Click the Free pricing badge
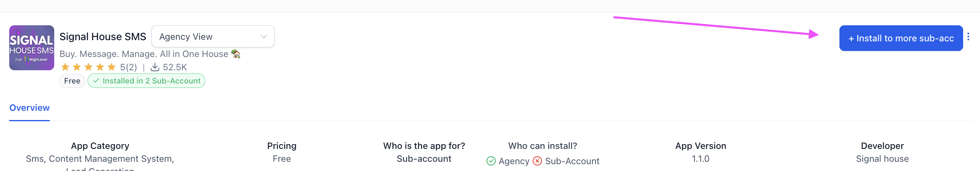 click(72, 81)
